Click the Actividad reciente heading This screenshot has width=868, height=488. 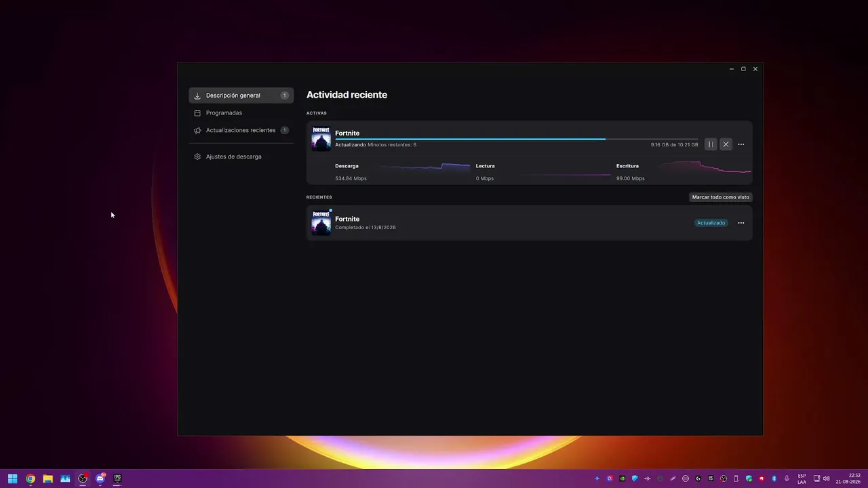[347, 95]
